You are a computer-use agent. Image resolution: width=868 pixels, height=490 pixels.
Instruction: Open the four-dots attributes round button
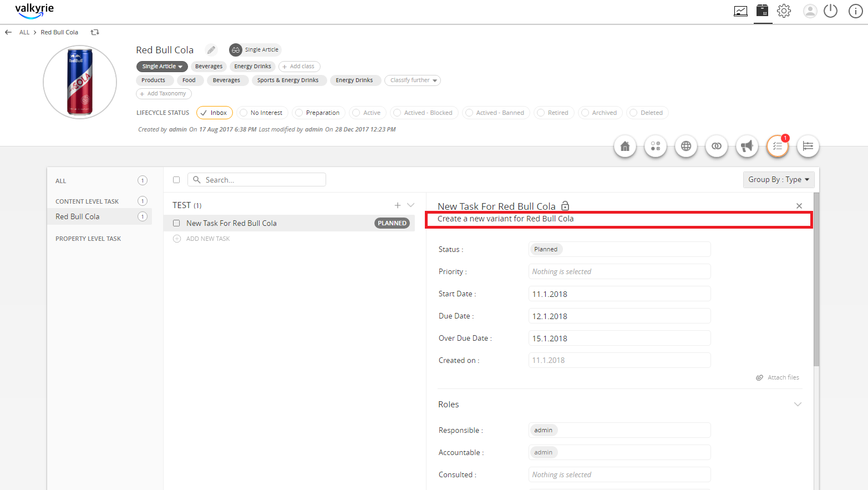pos(656,146)
